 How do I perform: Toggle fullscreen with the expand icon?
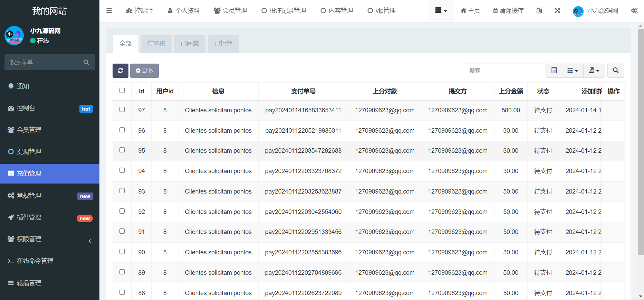[x=557, y=11]
